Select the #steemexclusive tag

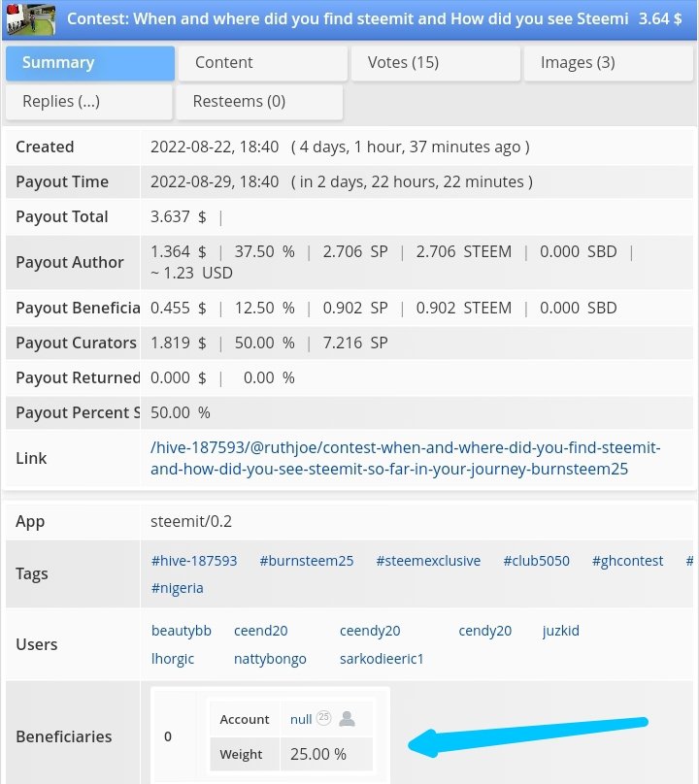click(428, 561)
